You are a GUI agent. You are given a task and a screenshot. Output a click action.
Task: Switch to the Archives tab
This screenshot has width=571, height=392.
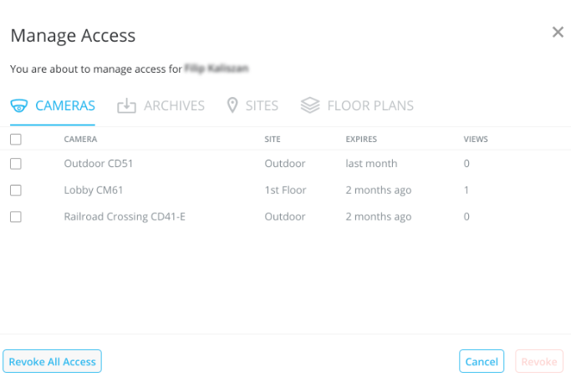tap(174, 106)
